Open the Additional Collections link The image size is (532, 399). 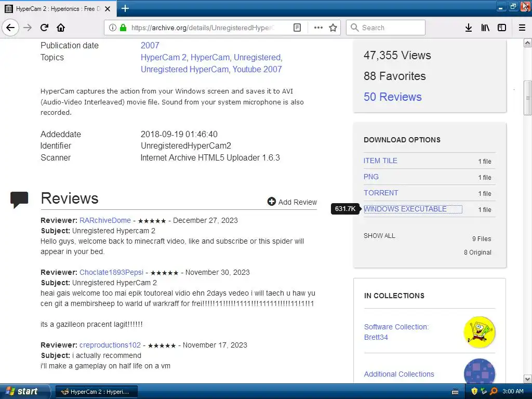[399, 374]
